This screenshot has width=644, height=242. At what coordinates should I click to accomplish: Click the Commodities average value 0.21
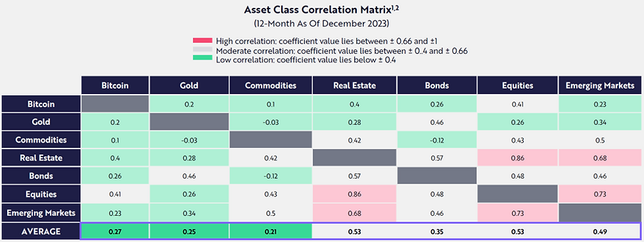point(271,231)
